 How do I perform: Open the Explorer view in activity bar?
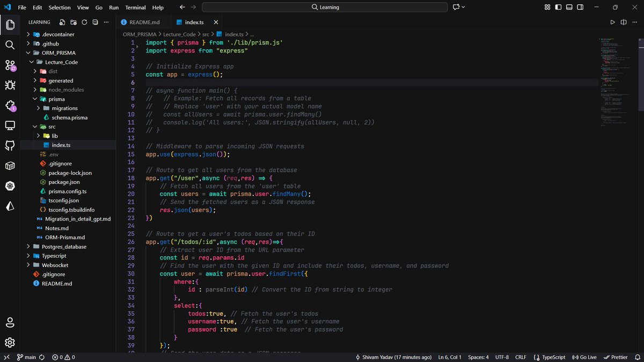click(x=10, y=25)
